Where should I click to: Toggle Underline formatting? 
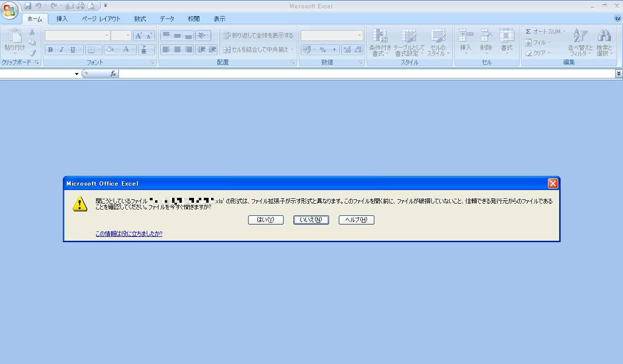coord(73,50)
